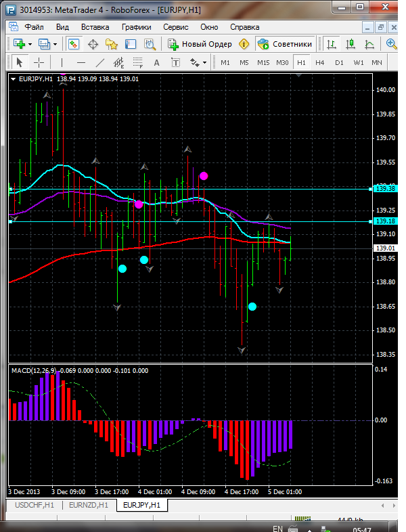The width and height of the screenshot is (406, 532).
Task: Open the Strategy Tester magnifier icon
Action: 150,44
